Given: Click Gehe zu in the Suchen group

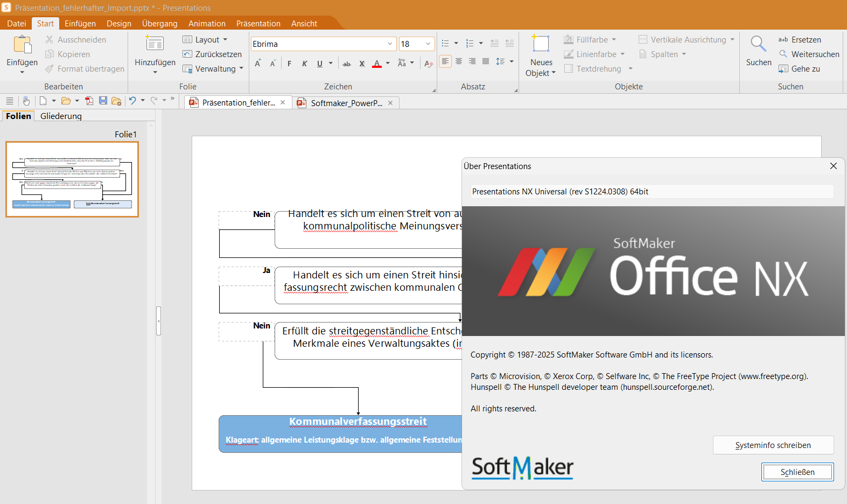Looking at the screenshot, I should click(800, 69).
